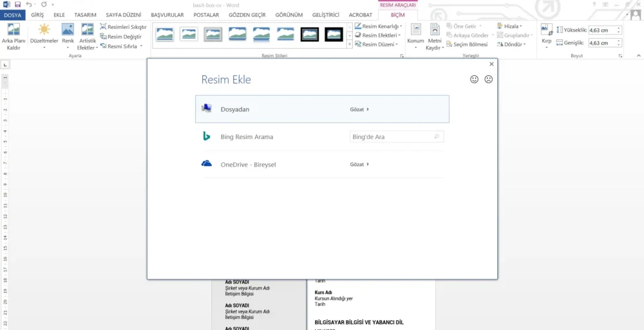Open the DOSYA menu tab
The width and height of the screenshot is (644, 330).
(x=12, y=15)
